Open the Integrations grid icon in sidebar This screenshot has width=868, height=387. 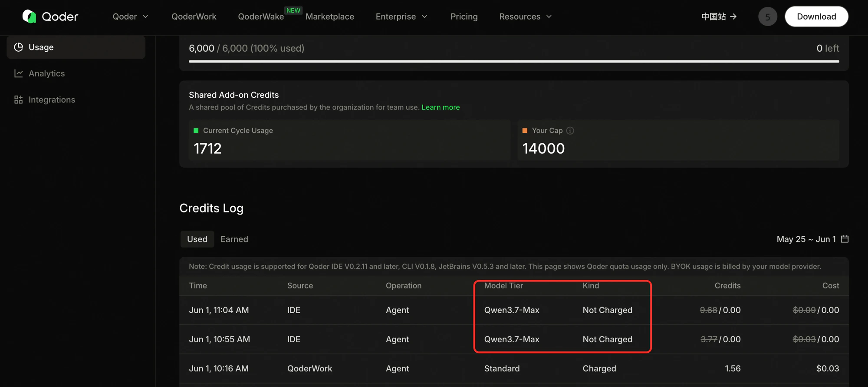coord(18,99)
